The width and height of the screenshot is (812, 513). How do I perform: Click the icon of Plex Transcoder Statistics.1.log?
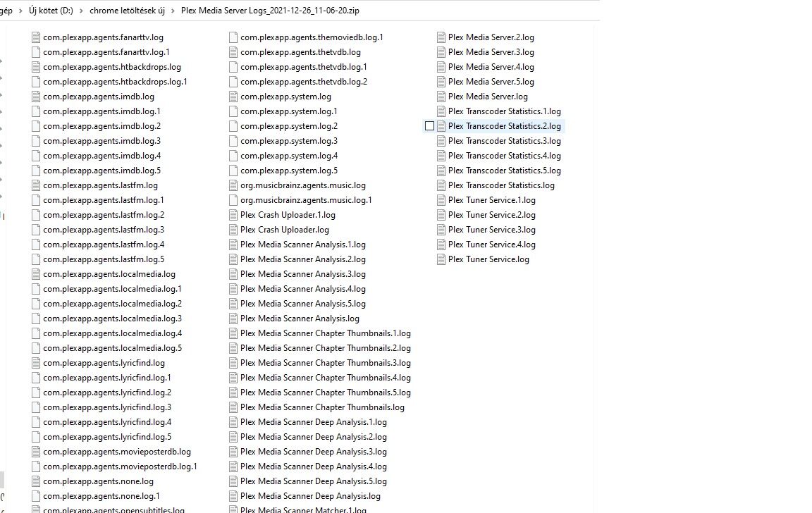coord(441,111)
